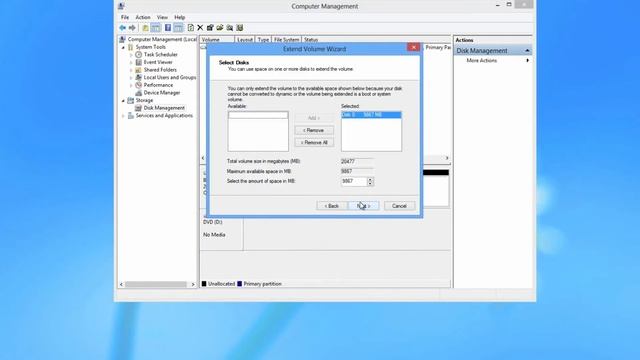640x360 pixels.
Task: Click volume list scroll right arrow
Action: coord(447,158)
